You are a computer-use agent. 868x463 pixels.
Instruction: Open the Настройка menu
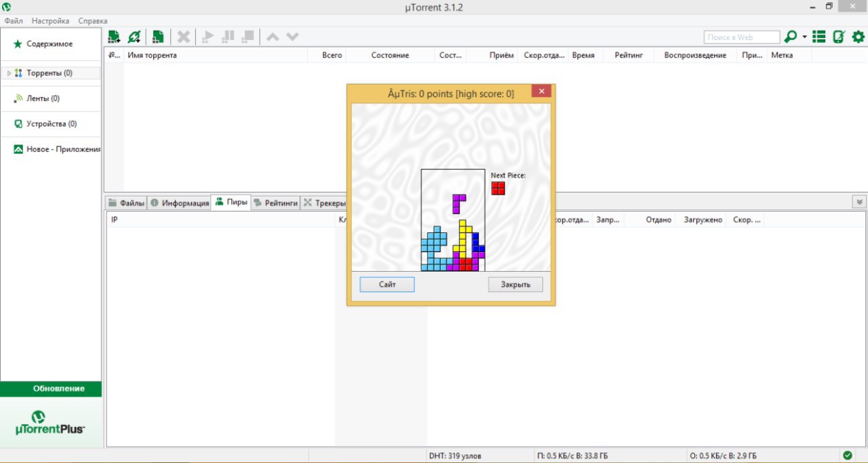pos(50,21)
